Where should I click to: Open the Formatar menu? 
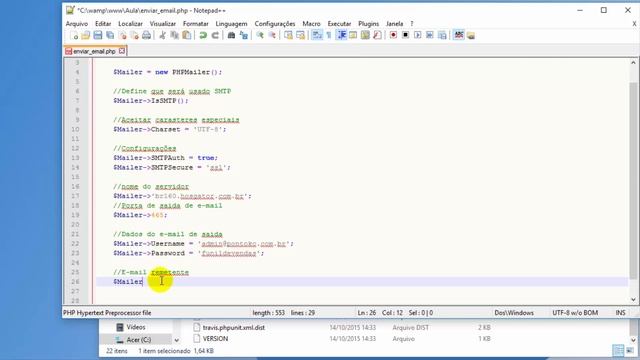pos(196,24)
